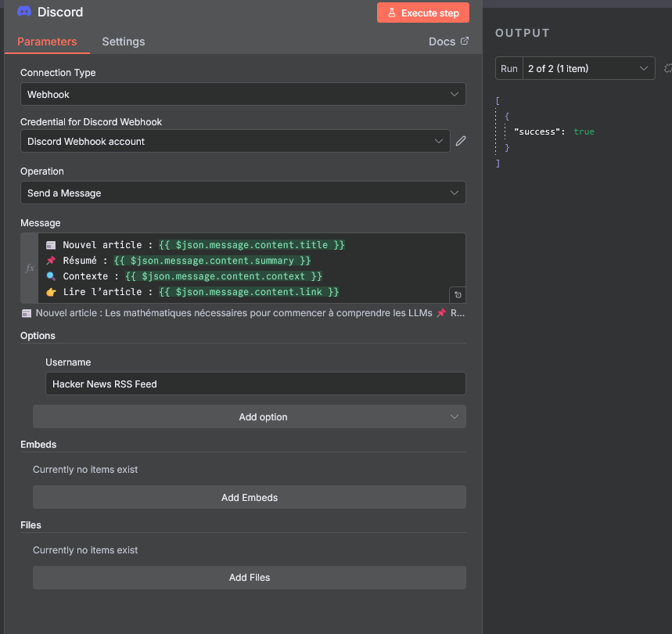Select the Parameters tab

click(x=47, y=41)
